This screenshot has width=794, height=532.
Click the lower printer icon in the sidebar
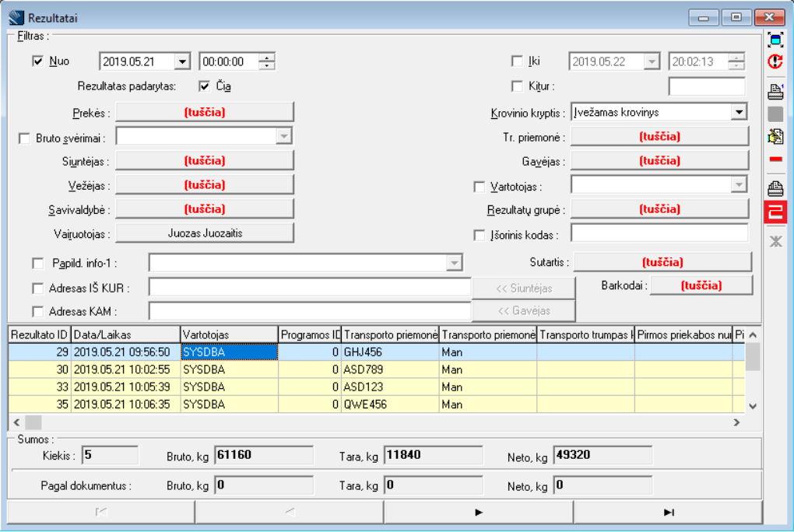[775, 187]
